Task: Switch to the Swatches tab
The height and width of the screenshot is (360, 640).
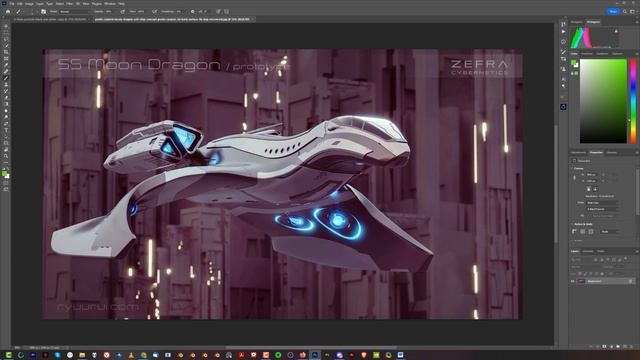Action: tap(587, 53)
